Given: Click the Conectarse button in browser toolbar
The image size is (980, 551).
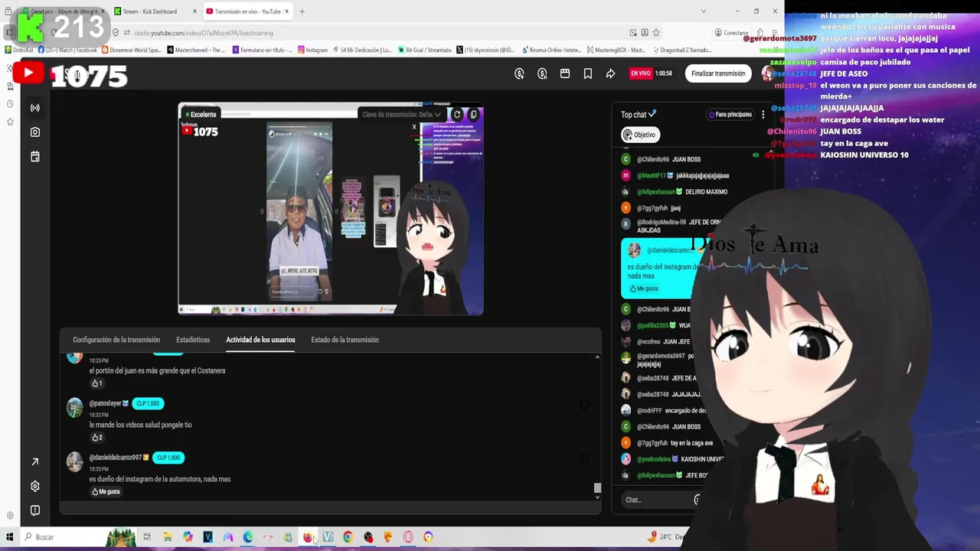Looking at the screenshot, I should pos(732,33).
